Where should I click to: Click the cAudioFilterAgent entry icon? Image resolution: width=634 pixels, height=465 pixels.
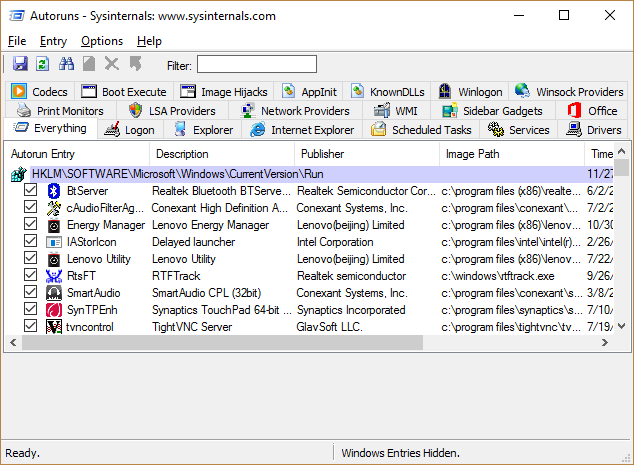pyautogui.click(x=54, y=208)
